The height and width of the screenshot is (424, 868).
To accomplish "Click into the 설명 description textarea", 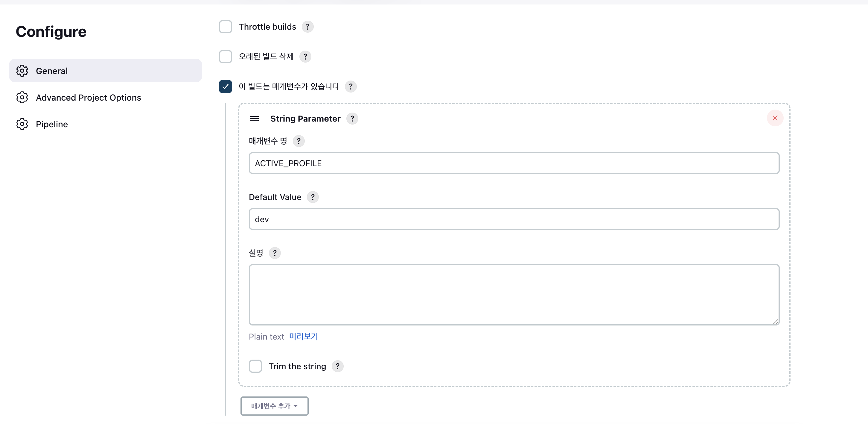I will (514, 295).
